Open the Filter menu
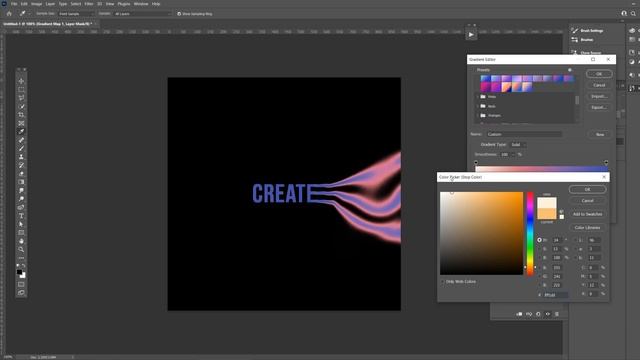This screenshot has height=360, width=640. [89, 4]
